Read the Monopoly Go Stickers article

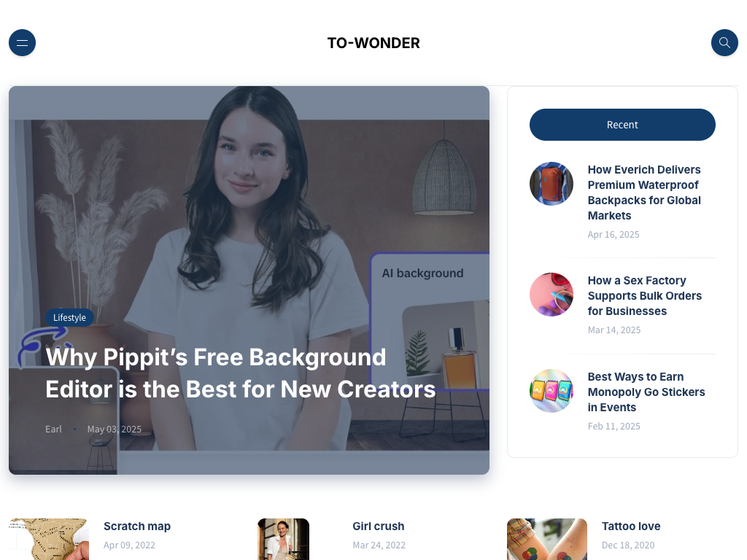pos(646,392)
